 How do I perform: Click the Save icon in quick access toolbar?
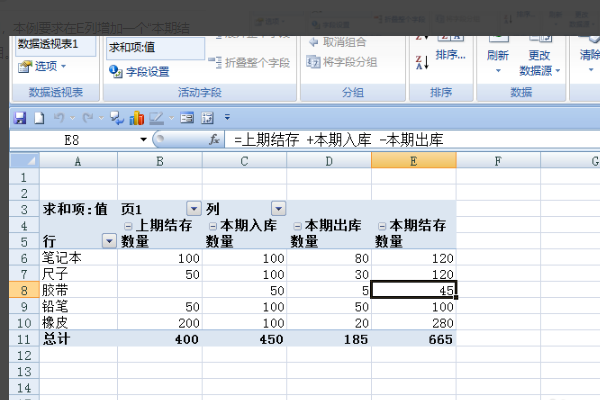click(19, 118)
